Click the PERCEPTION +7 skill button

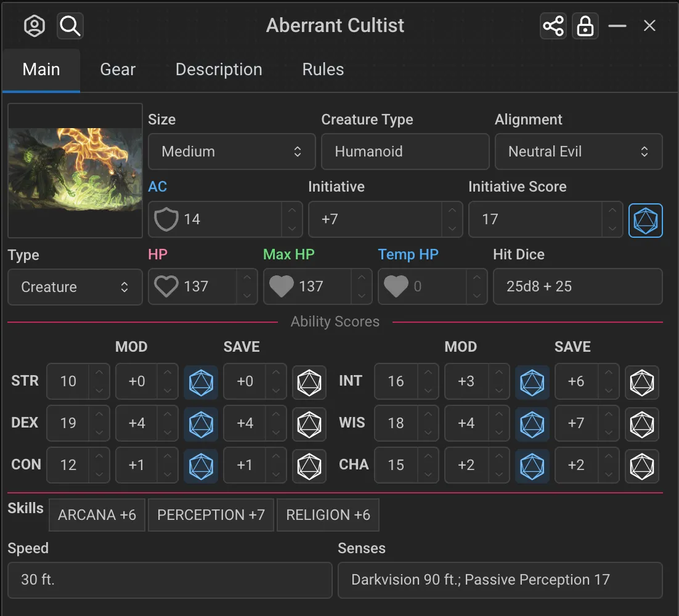(x=211, y=515)
